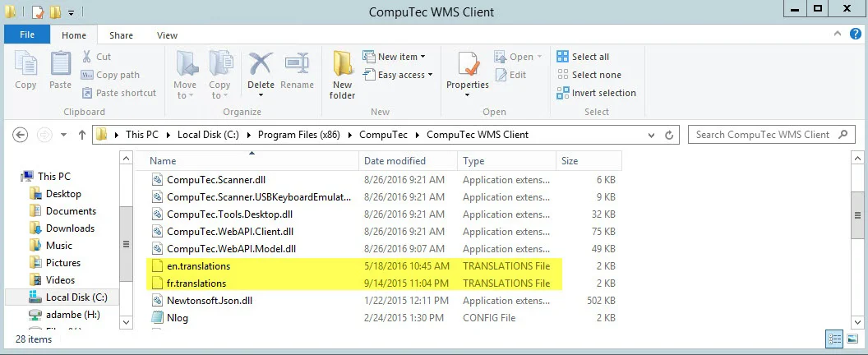This screenshot has height=355, width=868.
Task: Expand the address bar history dropdown
Action: [653, 135]
